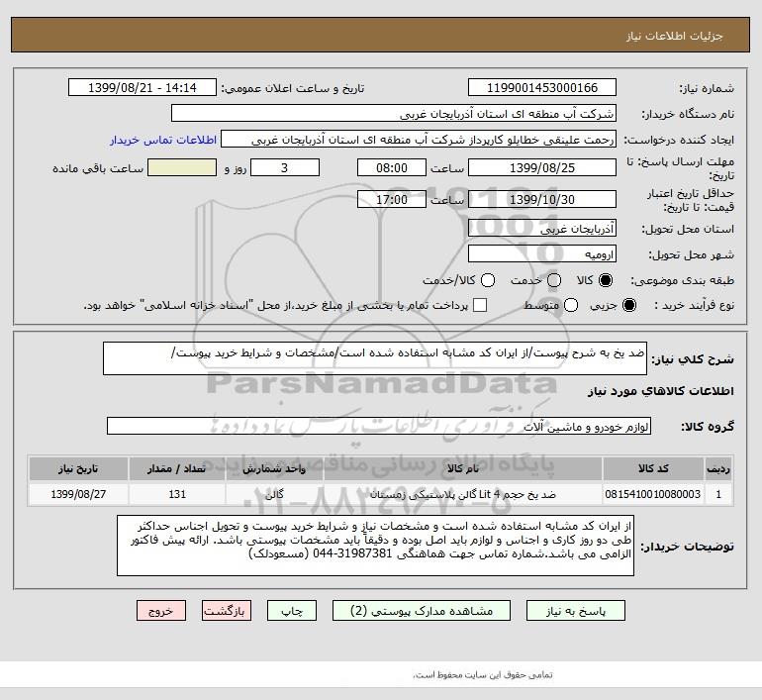Viewport: 762px width, 700px height.
Task: Click the شماره نیاز field 1199001453000166
Action: [x=542, y=87]
